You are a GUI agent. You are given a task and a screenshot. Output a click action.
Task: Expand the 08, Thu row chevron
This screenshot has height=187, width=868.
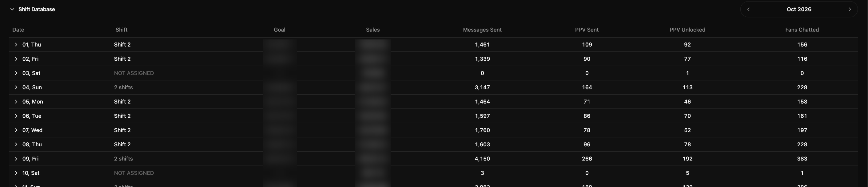point(16,144)
